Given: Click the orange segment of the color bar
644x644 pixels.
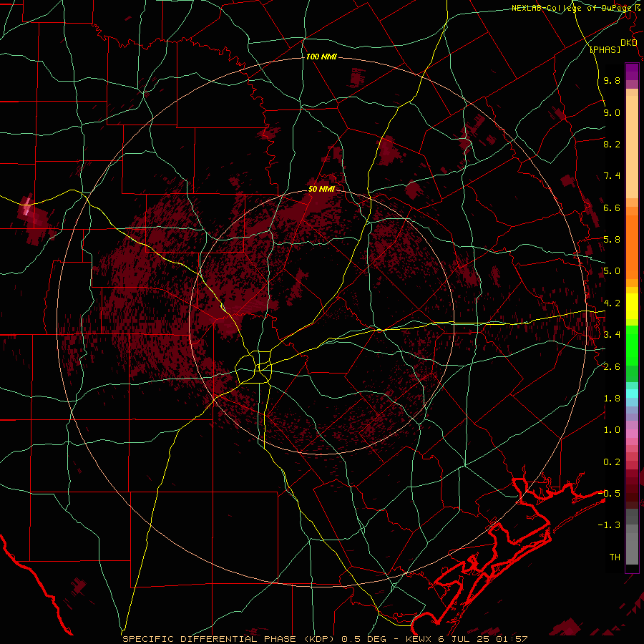Looking at the screenshot, I should [x=632, y=246].
